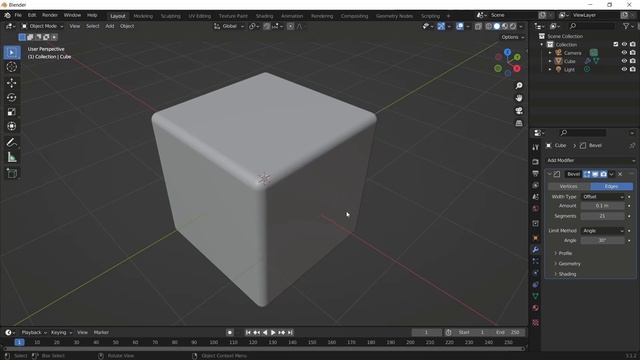This screenshot has height=360, width=640.
Task: Open the Render menu
Action: pos(50,15)
